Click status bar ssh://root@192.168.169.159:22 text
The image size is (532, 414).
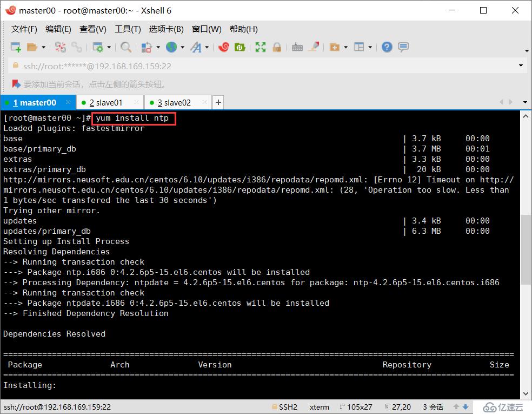click(57, 407)
